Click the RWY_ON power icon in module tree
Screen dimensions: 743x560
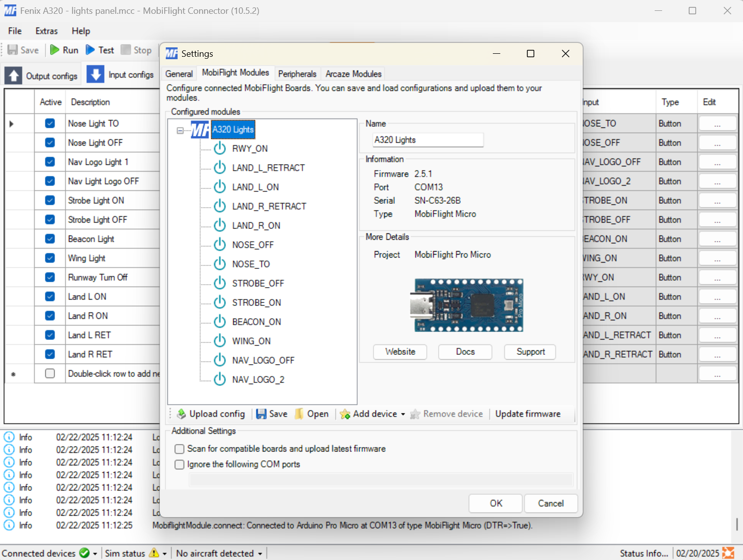coord(220,149)
